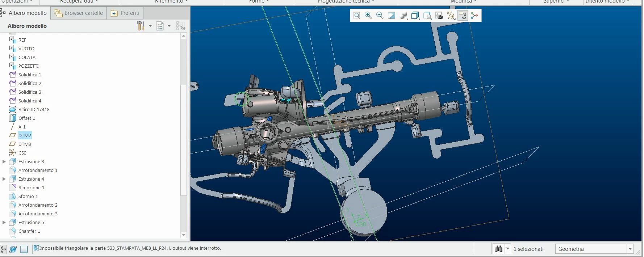Expand the Estrusione 4 feature
Viewport: 644px width, 257px height.
point(4,179)
